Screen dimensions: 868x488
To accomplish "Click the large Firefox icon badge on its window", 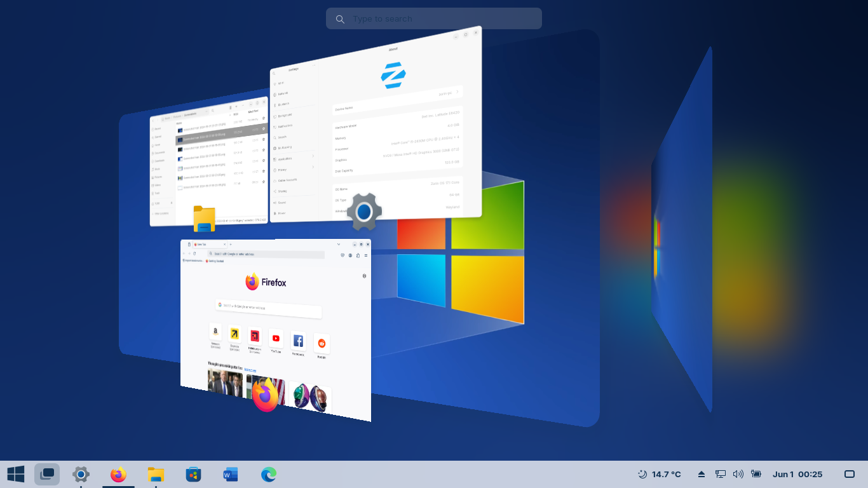I will pos(266,395).
